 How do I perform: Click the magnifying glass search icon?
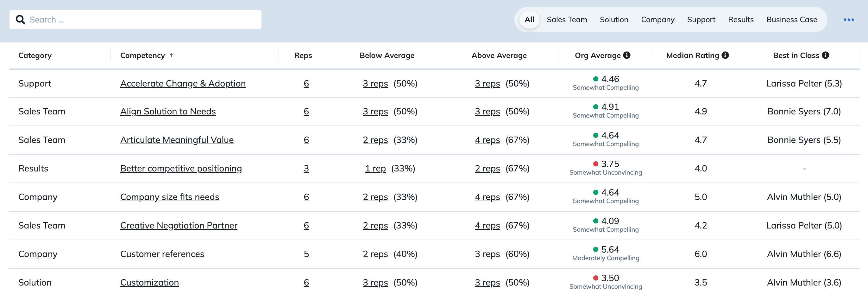[x=21, y=20]
